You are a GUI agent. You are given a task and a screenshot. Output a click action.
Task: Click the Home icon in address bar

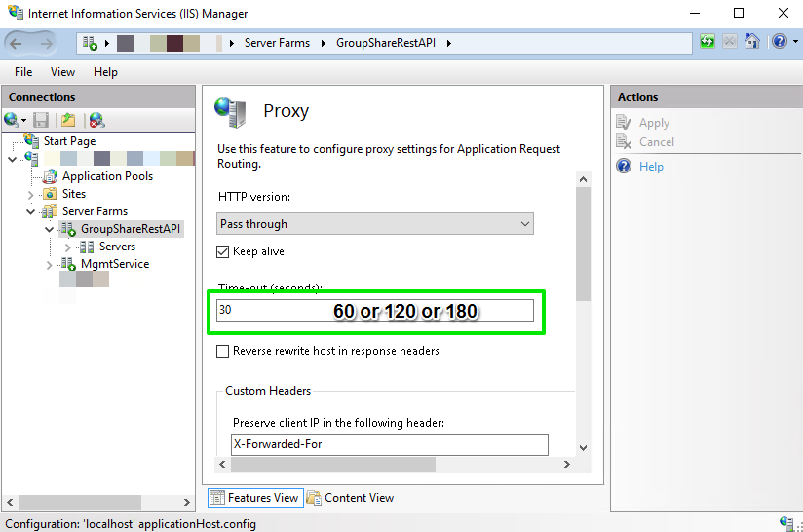751,42
